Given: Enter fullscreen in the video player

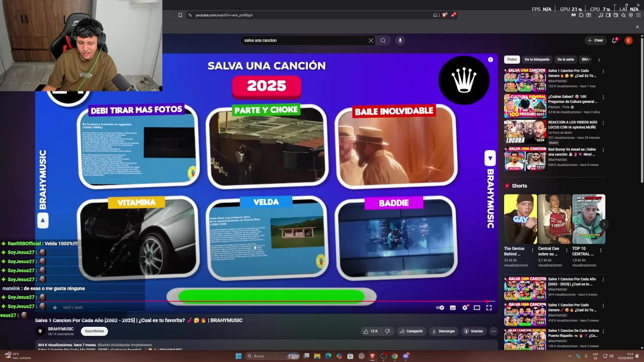Looking at the screenshot, I should [x=489, y=308].
